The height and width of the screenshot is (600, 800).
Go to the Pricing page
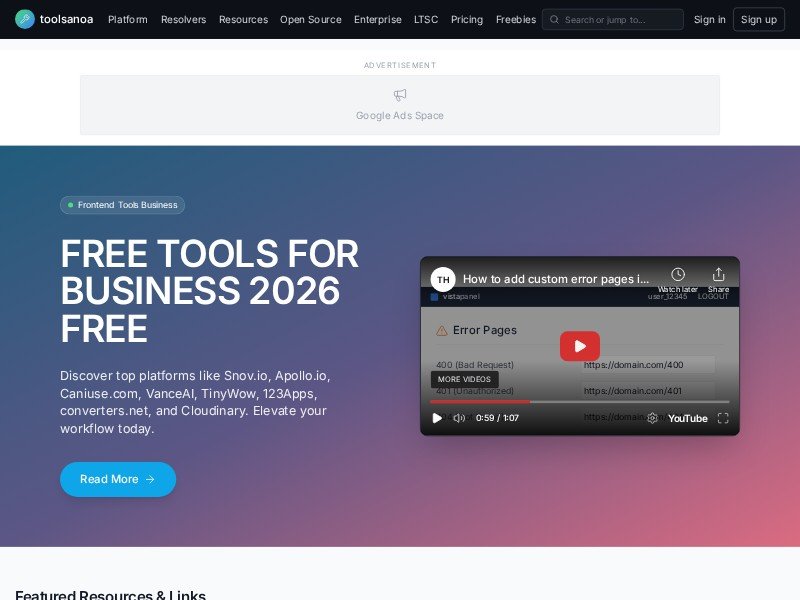click(x=466, y=19)
